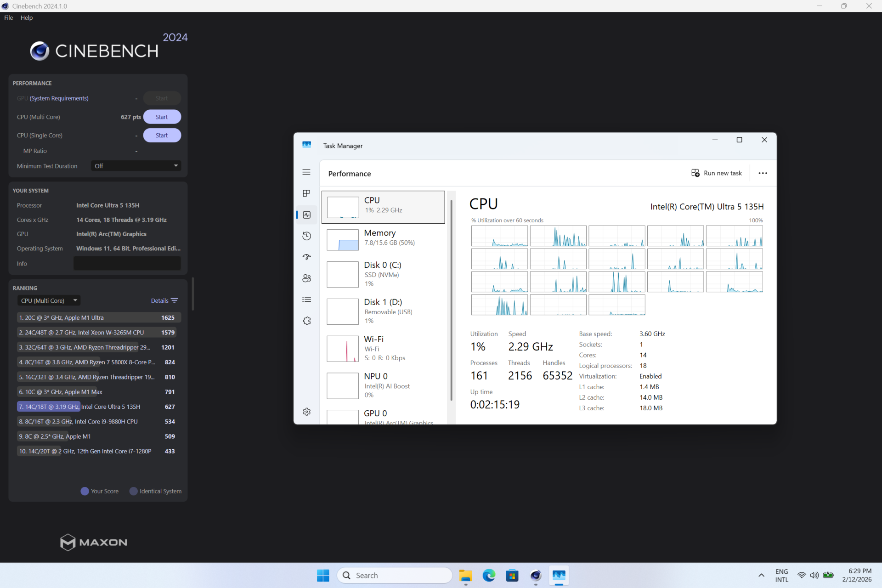
Task: Click Maxon logo at bottom of Cinebench
Action: (x=94, y=543)
